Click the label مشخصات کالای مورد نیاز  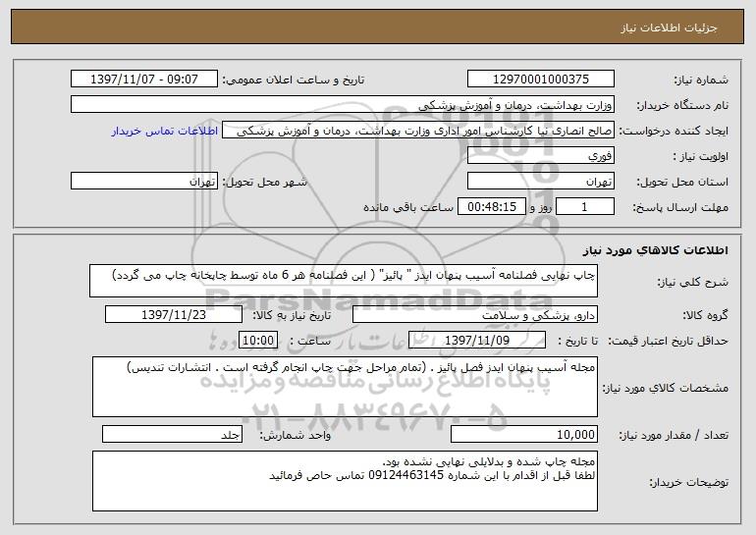point(666,388)
